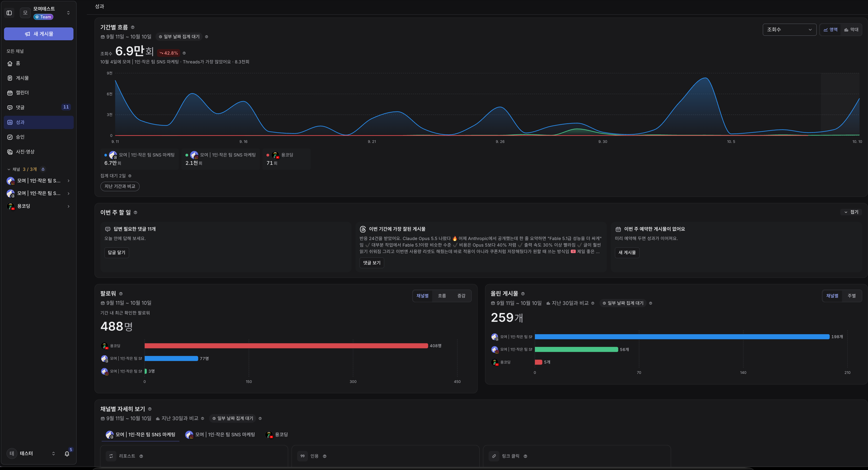
Task: Select the 흐름 tab in 팔로워
Action: (x=442, y=296)
